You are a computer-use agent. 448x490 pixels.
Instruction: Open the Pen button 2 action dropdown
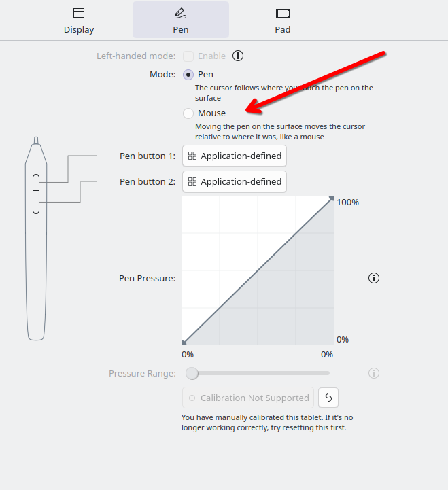point(235,181)
